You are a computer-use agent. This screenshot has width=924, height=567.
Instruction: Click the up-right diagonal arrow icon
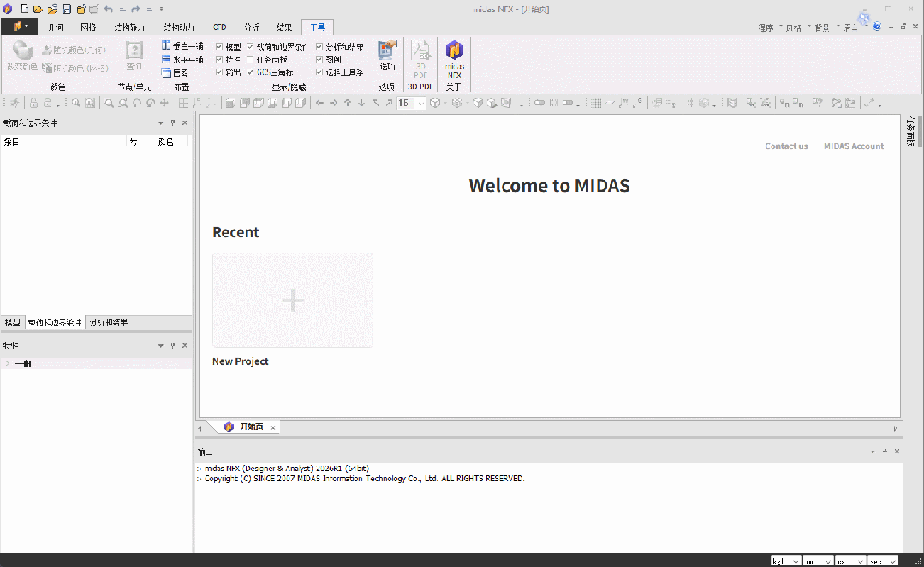(x=389, y=103)
